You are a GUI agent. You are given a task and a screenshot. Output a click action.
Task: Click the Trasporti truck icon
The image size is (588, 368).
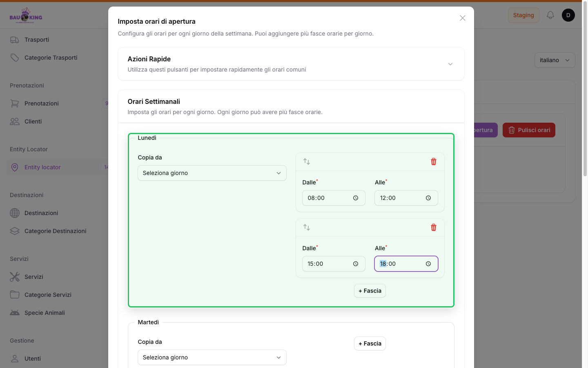[x=15, y=40]
